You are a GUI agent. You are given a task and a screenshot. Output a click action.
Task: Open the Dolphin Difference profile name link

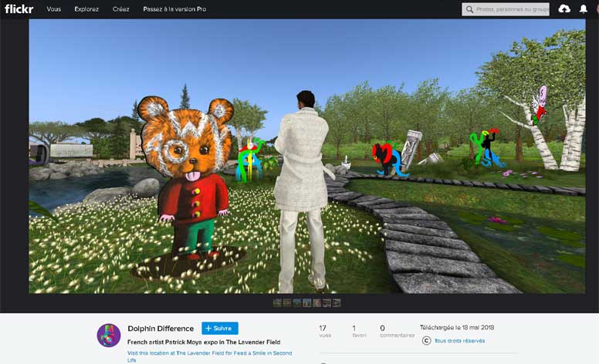[x=161, y=328]
